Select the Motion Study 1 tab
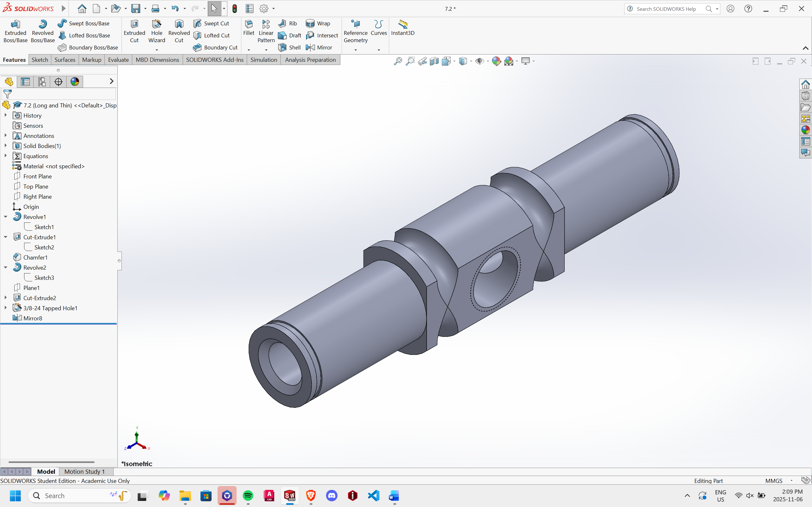812x507 pixels. pos(85,472)
